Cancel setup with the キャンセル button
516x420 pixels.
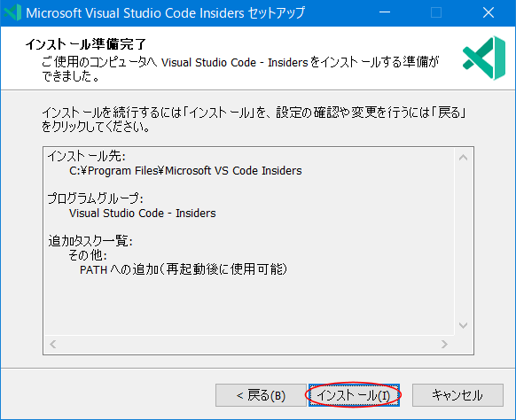point(457,395)
